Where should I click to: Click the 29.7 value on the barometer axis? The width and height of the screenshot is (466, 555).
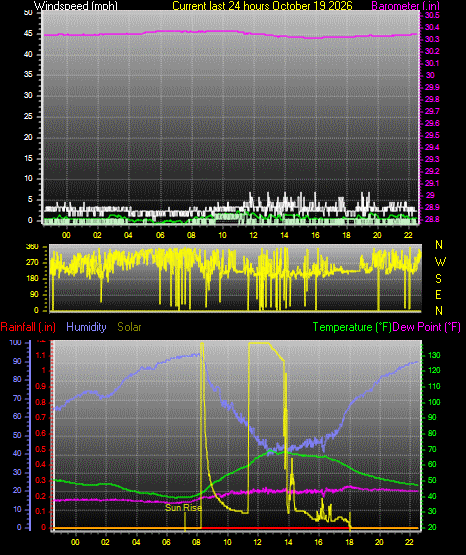pyautogui.click(x=432, y=111)
